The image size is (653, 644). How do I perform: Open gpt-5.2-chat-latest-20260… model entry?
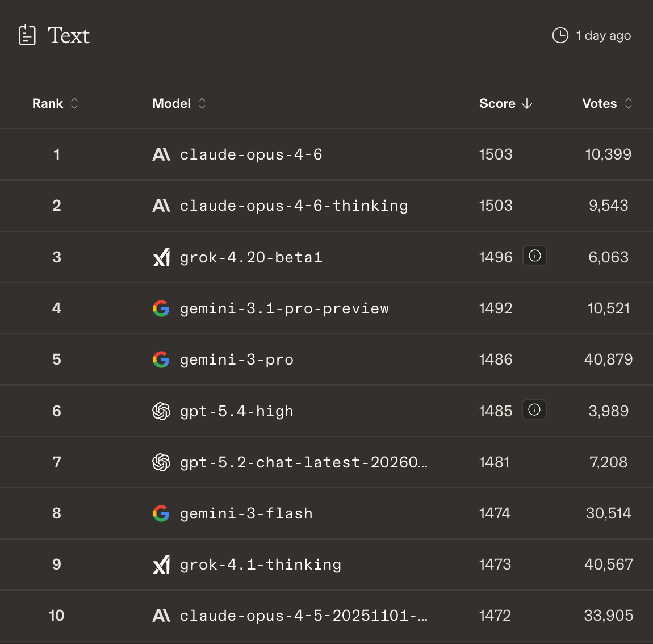click(304, 462)
